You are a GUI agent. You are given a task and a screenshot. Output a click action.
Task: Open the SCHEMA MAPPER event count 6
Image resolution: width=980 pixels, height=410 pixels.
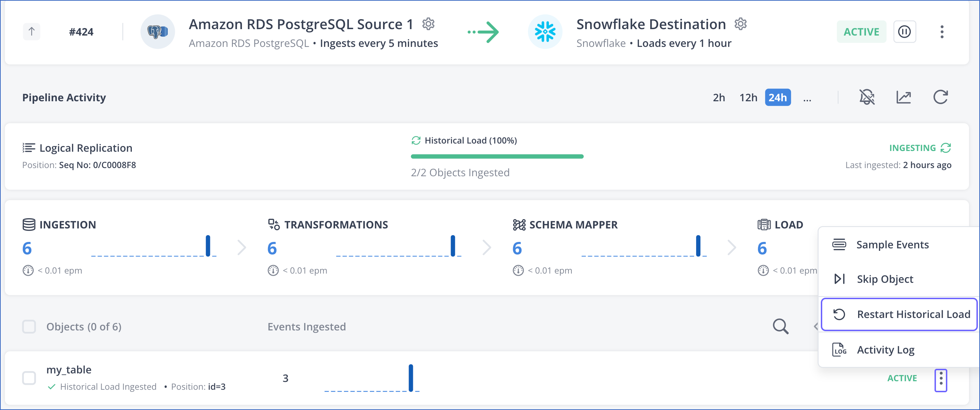517,248
